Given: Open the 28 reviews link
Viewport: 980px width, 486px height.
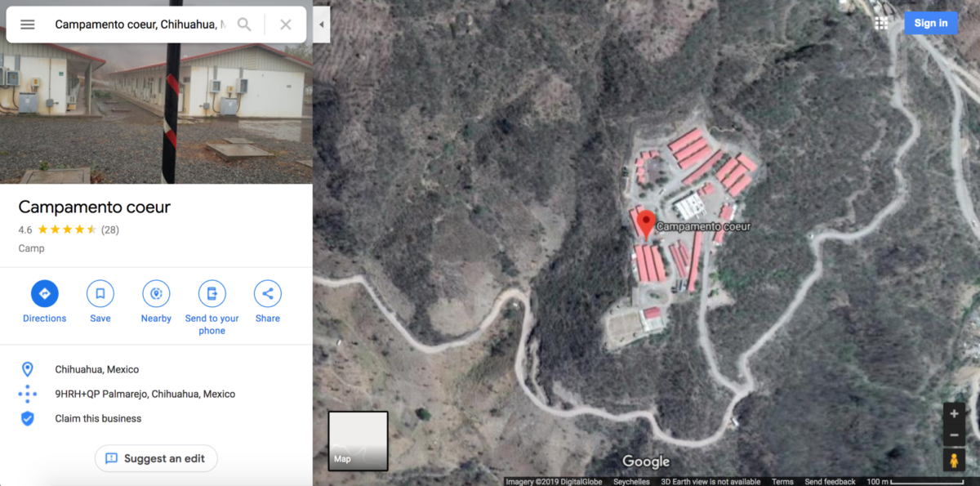Looking at the screenshot, I should (x=110, y=230).
